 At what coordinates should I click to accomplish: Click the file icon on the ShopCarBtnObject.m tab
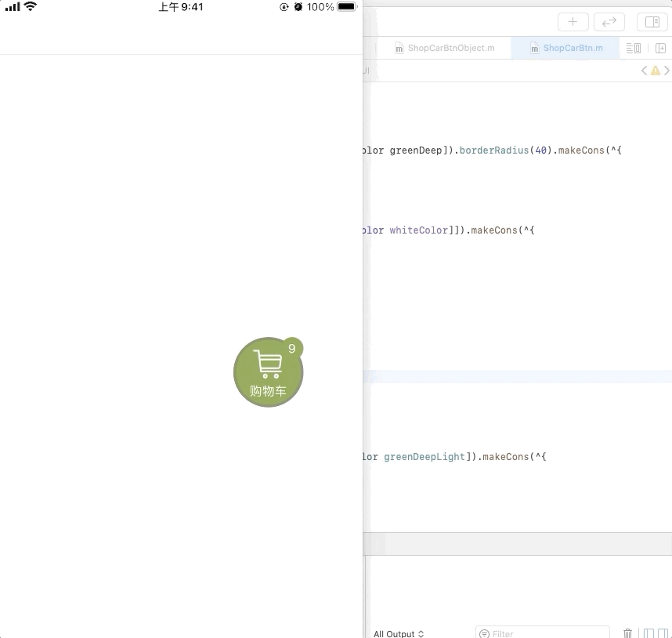(399, 49)
